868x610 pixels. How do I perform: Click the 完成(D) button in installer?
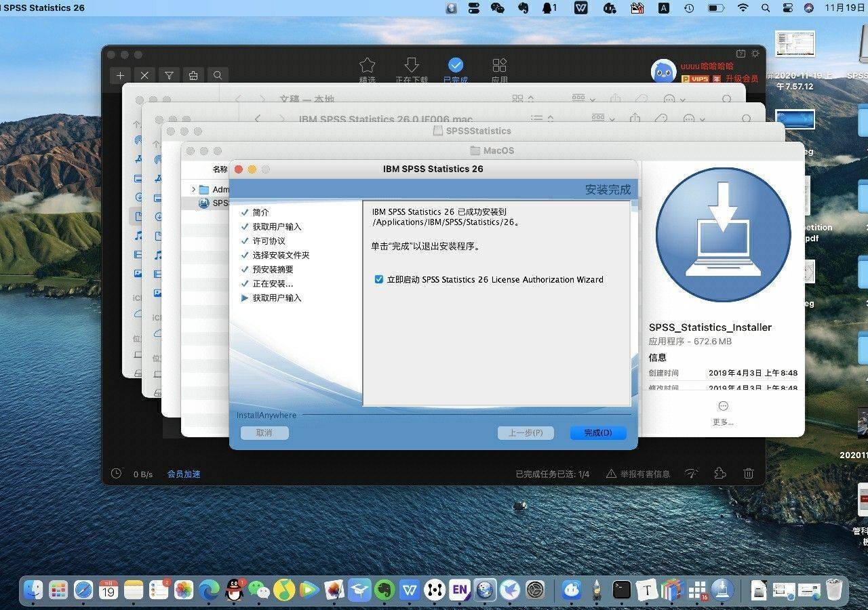(x=597, y=432)
